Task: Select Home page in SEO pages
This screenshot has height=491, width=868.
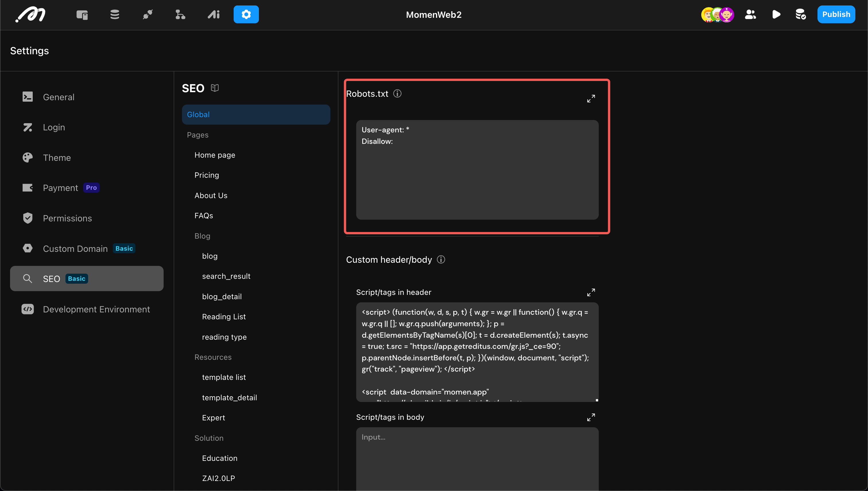Action: point(215,155)
